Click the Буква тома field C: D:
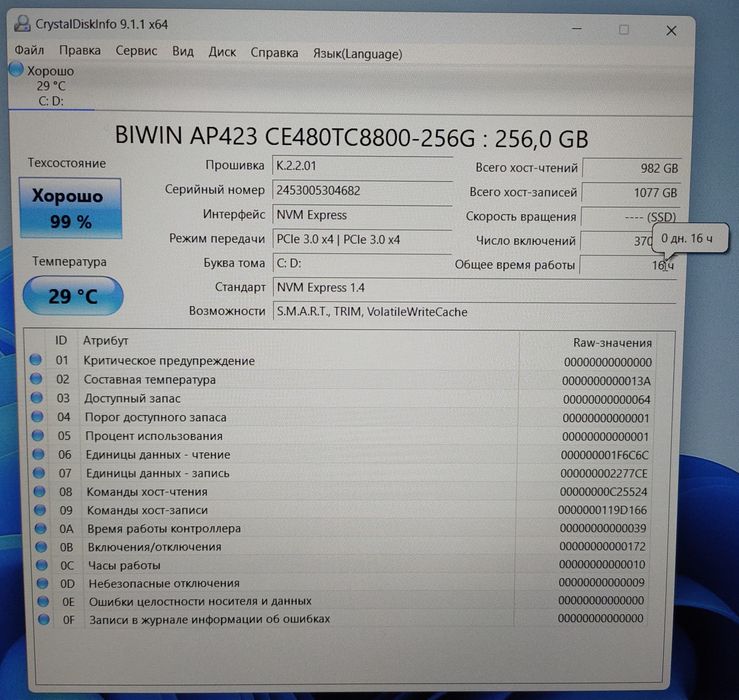 tap(362, 263)
